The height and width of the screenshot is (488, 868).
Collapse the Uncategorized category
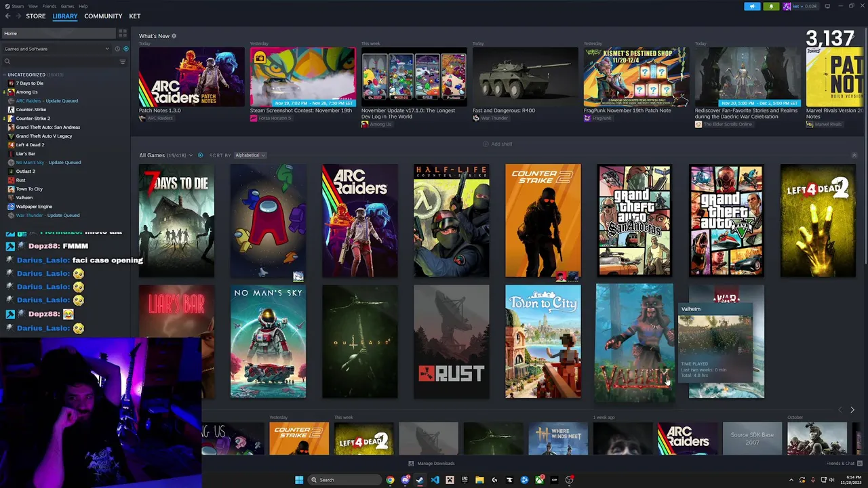5,75
